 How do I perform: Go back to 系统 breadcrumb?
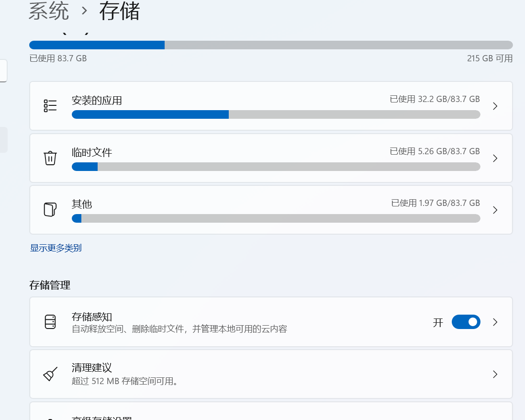[x=49, y=11]
